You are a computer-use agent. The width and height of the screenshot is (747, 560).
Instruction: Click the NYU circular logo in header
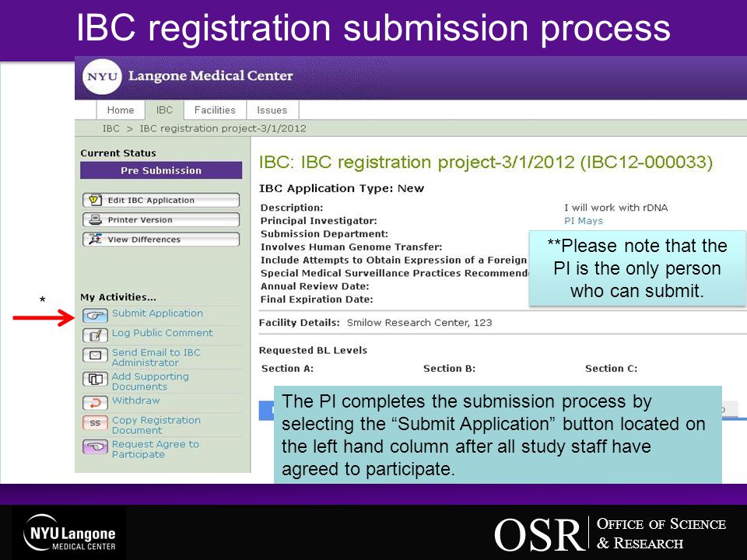click(102, 77)
